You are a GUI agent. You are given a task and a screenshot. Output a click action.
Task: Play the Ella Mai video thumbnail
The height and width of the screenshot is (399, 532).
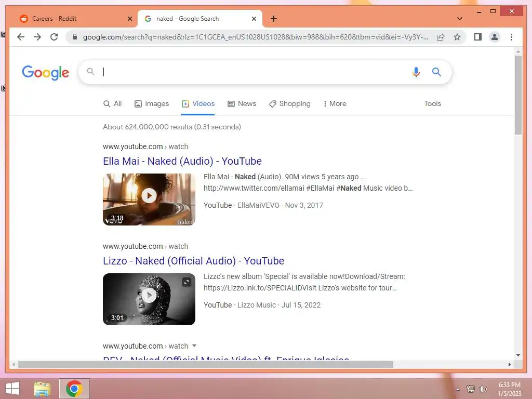(x=149, y=199)
